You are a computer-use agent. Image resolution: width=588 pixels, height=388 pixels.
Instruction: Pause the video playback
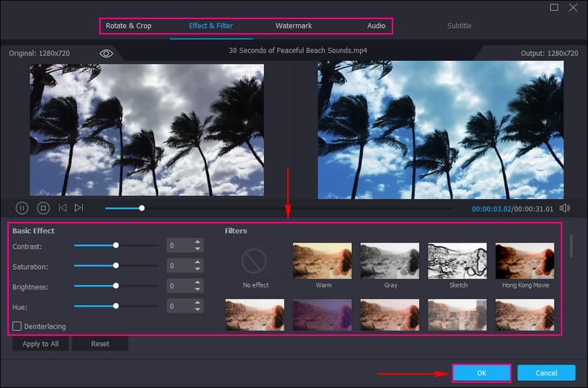coord(22,209)
